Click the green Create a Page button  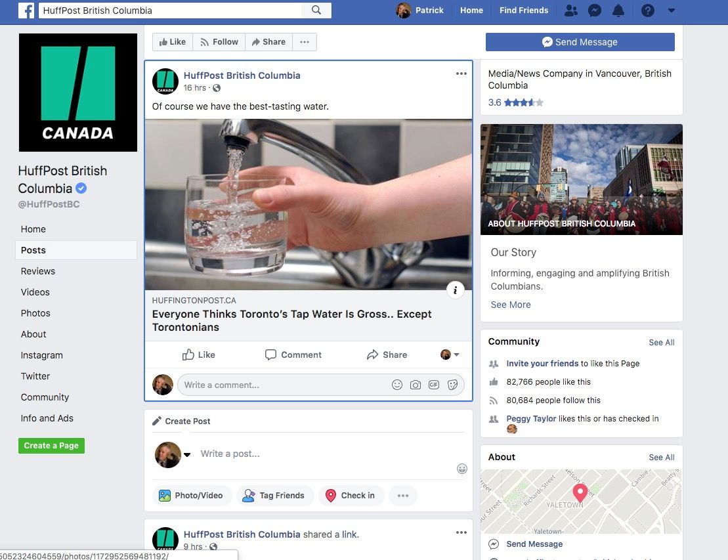(x=52, y=446)
